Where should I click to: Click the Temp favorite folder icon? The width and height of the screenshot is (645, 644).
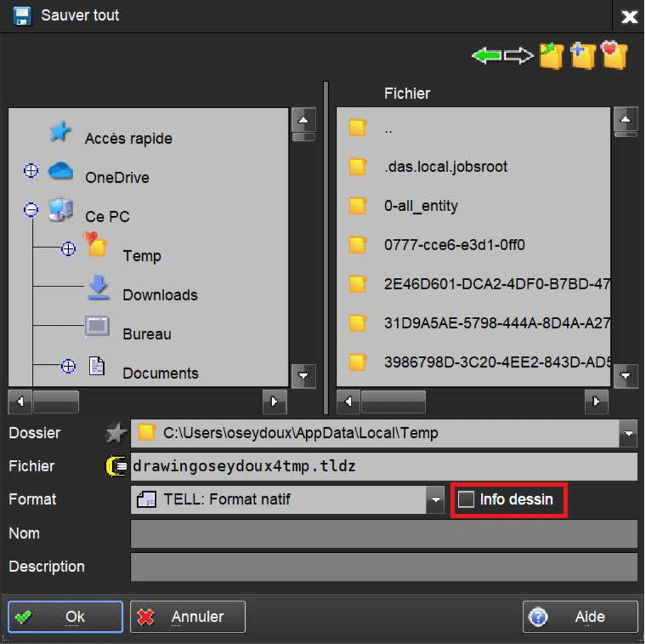(95, 244)
